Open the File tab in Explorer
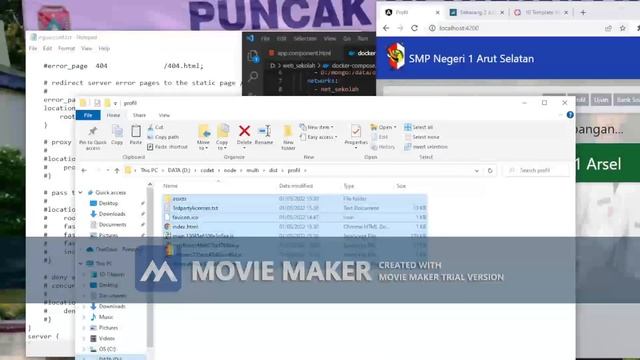 click(x=88, y=116)
